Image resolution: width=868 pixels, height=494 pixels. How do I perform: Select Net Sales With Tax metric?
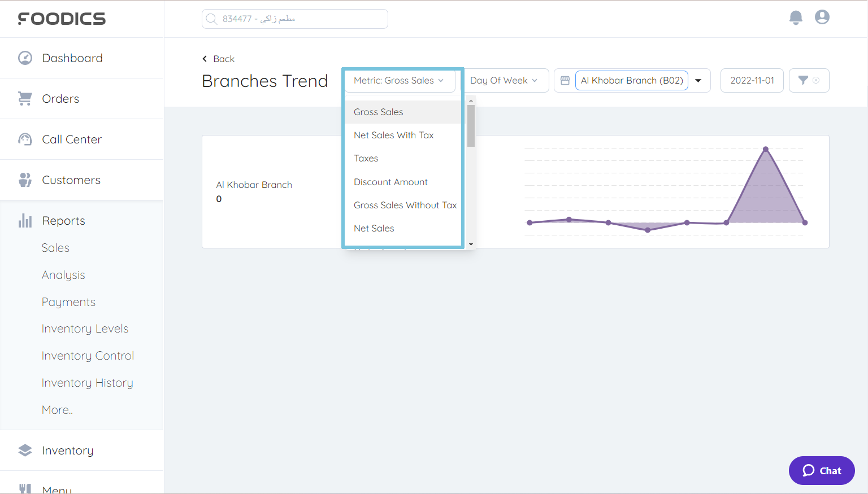coord(393,135)
